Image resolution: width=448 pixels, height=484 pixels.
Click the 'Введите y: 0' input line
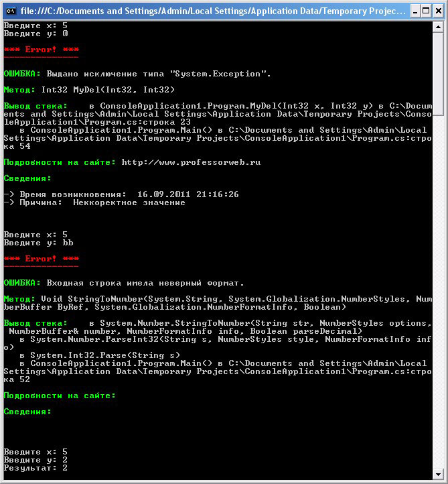[35, 34]
